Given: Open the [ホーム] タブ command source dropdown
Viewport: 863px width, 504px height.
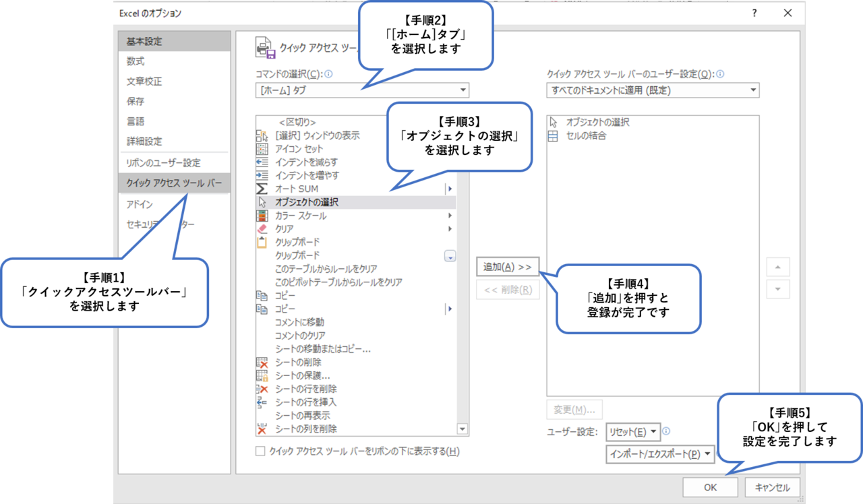Looking at the screenshot, I should (x=362, y=90).
